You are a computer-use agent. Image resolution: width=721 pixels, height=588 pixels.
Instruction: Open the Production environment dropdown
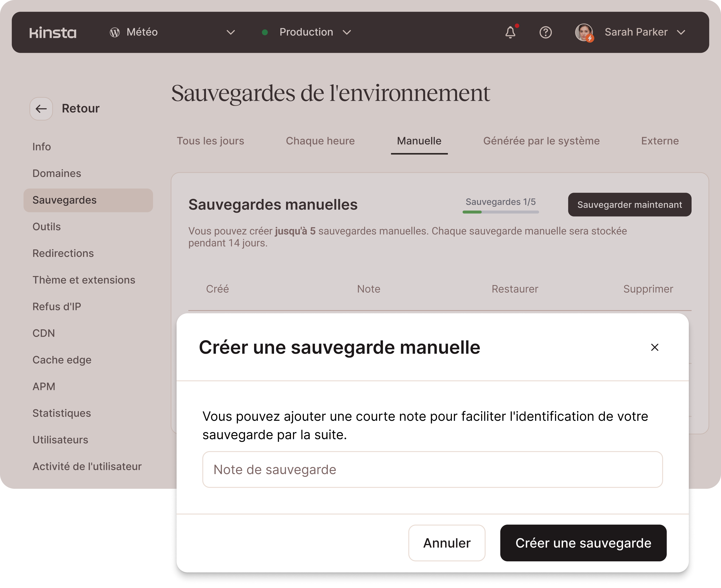[347, 33]
